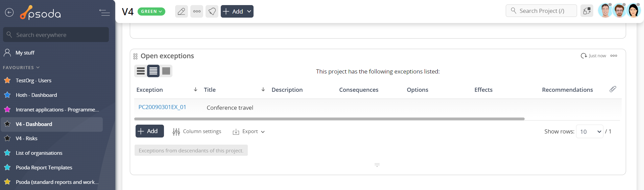644x190 pixels.
Task: Open the Export dropdown menu
Action: pos(248,131)
